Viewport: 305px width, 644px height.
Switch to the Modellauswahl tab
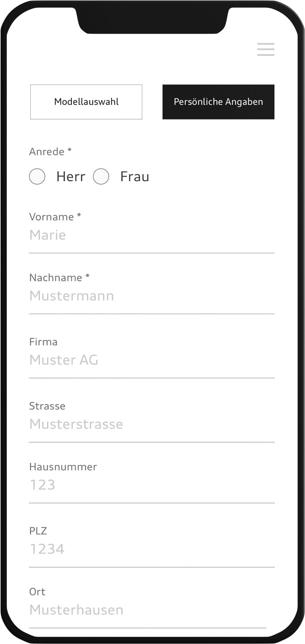86,102
